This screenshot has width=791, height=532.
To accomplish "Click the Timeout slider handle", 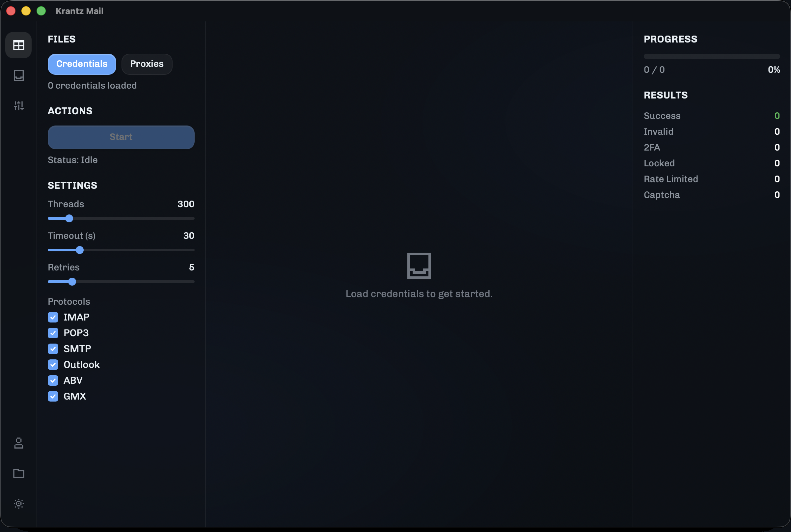I will tap(80, 250).
